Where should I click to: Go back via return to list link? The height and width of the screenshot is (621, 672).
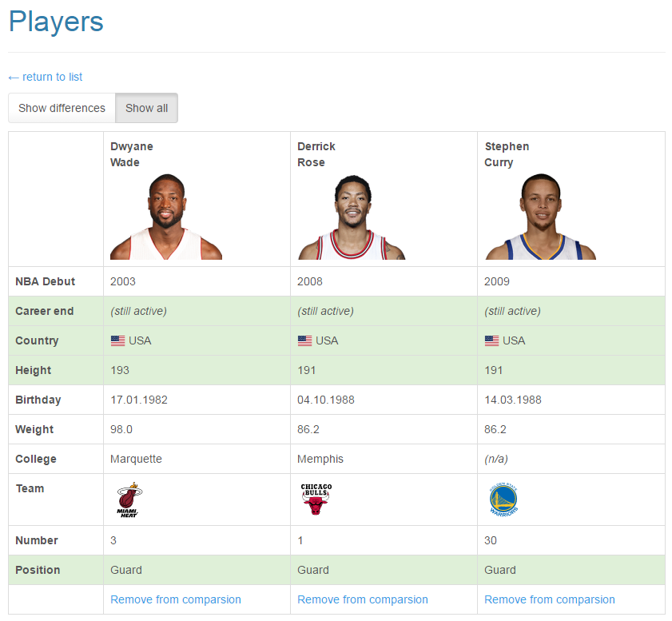click(46, 77)
